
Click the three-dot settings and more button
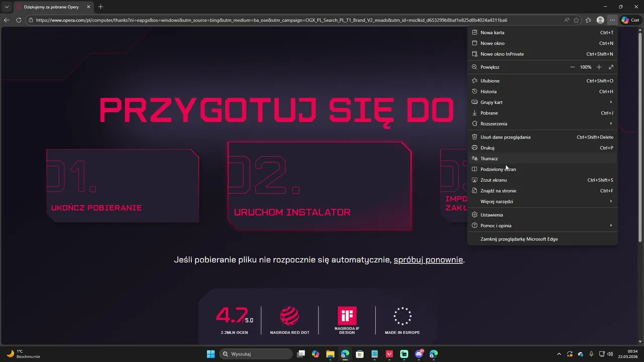coord(612,20)
